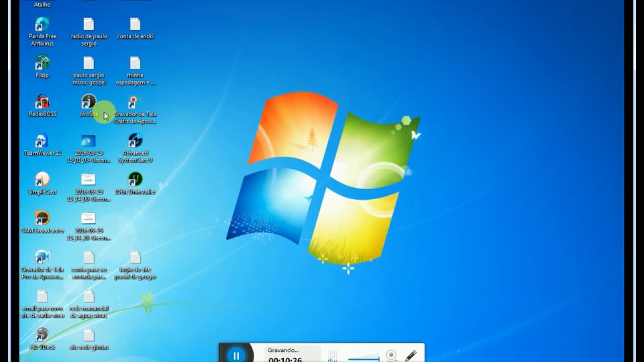Select the 2016-09-29 15_01_03-Green image file
Image resolution: width=644 pixels, height=362 pixels.
(89, 148)
